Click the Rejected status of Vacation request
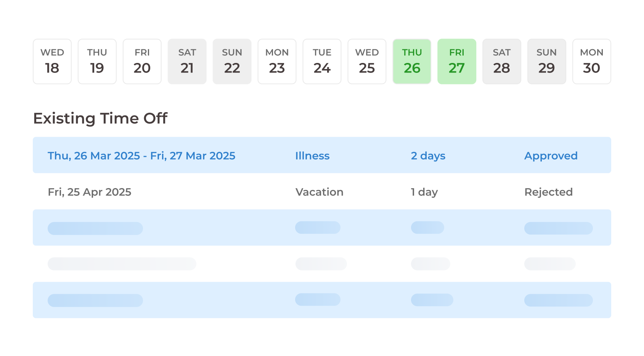Viewport: 644px width, 356px height. click(548, 192)
